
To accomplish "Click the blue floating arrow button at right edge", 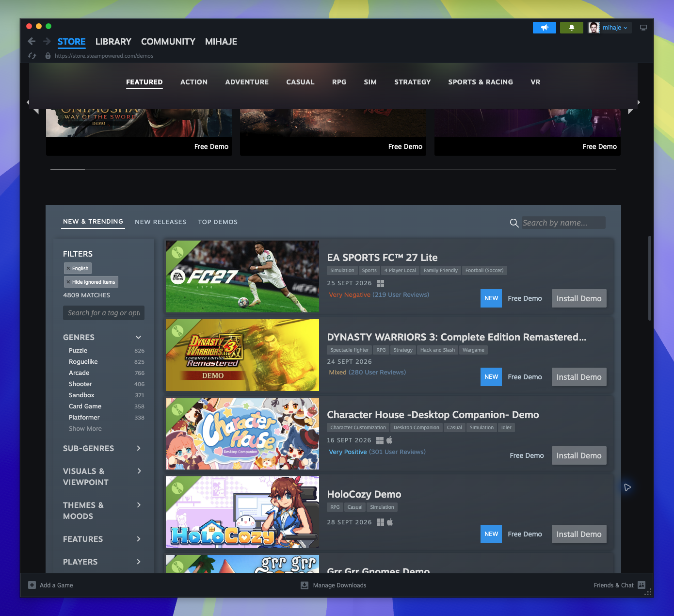I will pyautogui.click(x=627, y=487).
